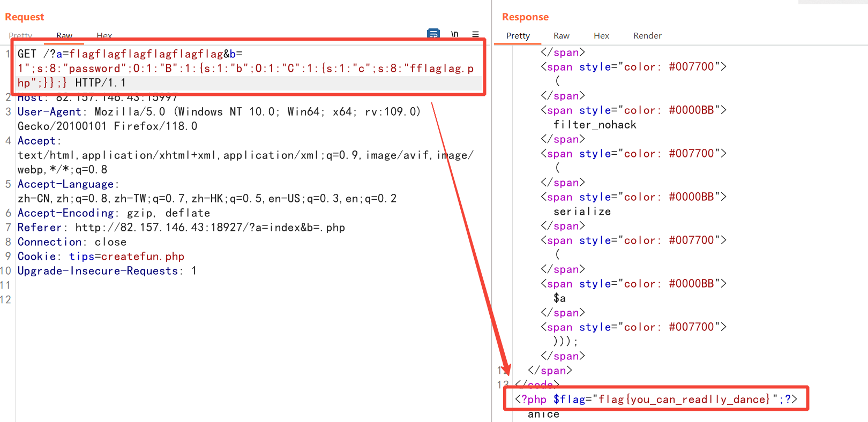The height and width of the screenshot is (422, 868).
Task: Toggle word wrap icon in Request panel
Action: (433, 34)
